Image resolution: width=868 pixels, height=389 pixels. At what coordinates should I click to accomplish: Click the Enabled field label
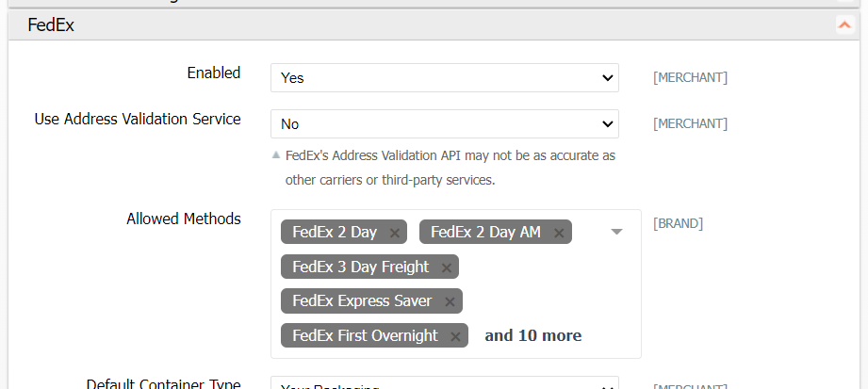coord(213,73)
